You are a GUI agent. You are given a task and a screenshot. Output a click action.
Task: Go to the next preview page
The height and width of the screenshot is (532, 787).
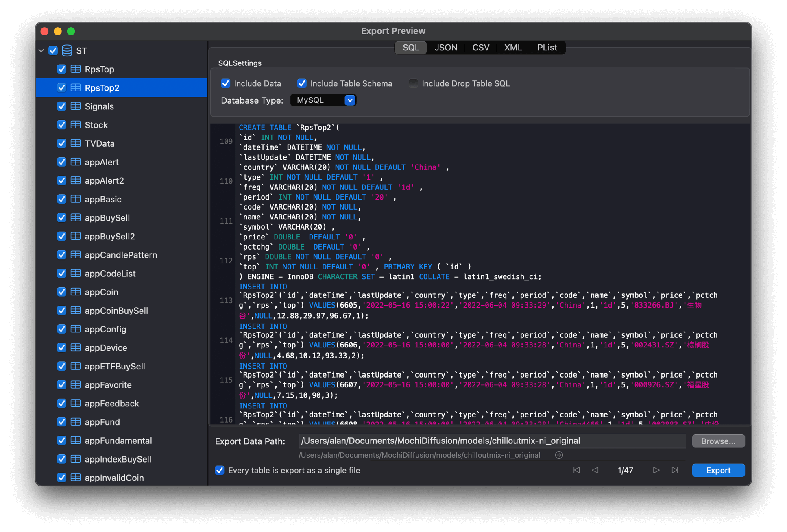tap(656, 470)
